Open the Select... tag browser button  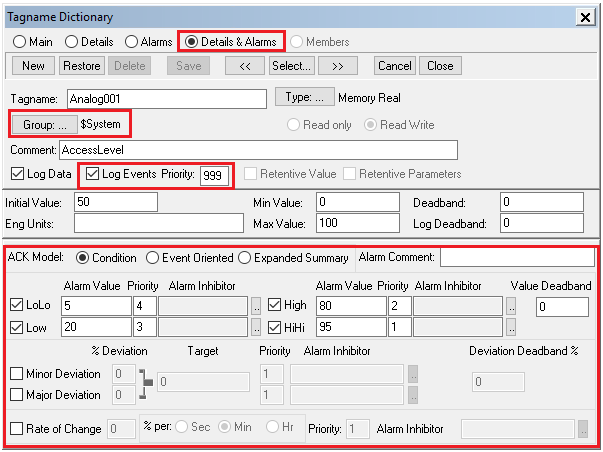pyautogui.click(x=292, y=66)
